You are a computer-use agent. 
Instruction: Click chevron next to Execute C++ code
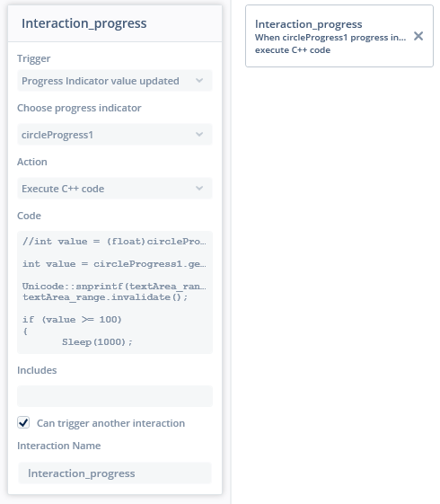pyautogui.click(x=199, y=188)
